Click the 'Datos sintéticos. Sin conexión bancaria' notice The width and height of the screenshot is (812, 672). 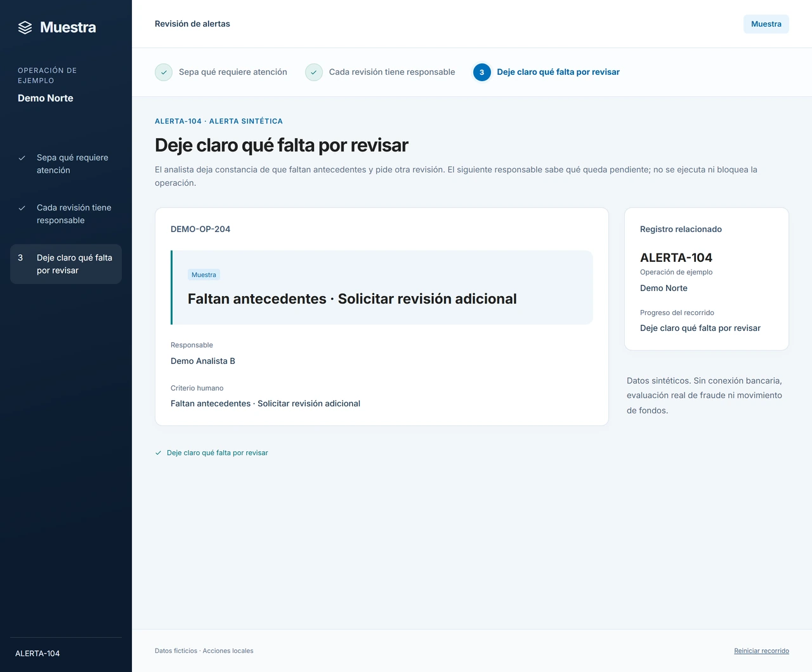tap(704, 396)
